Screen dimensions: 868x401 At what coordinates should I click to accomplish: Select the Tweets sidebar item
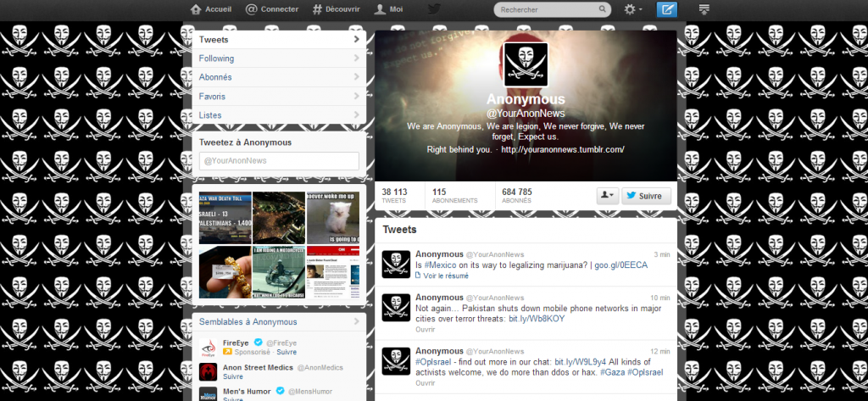click(x=279, y=39)
